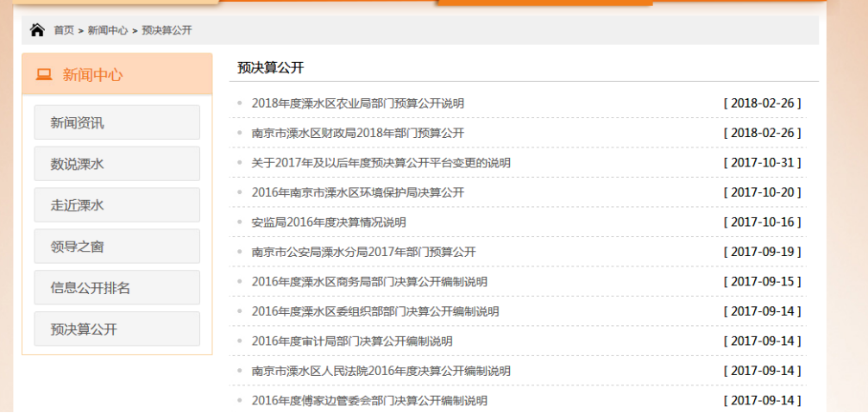
Task: Read 关于2017年及以后年度预决算公开平台变更的说明
Action: (x=381, y=163)
